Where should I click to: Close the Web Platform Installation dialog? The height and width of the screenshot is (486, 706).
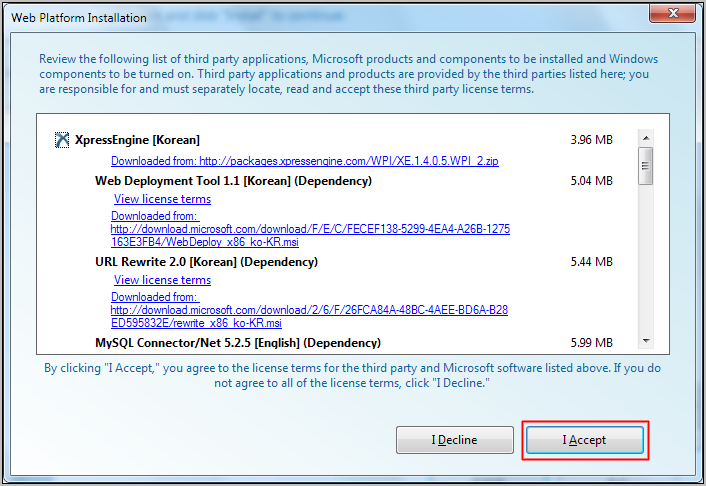[x=673, y=13]
